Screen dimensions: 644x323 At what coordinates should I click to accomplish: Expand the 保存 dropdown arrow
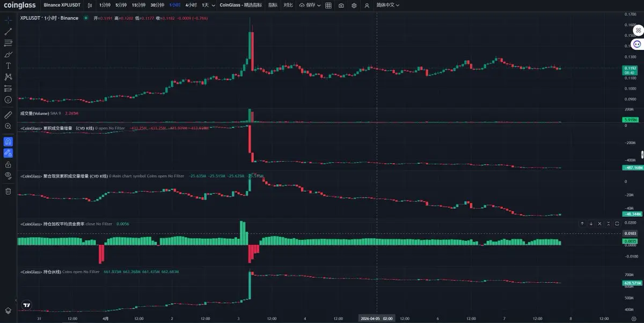point(319,5)
